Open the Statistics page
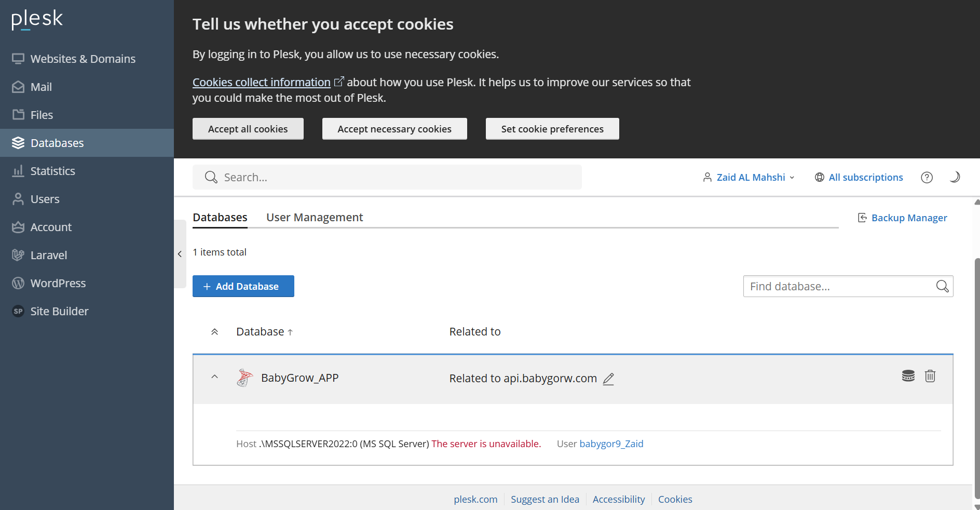Screen dimensions: 980x510 (87, 171)
